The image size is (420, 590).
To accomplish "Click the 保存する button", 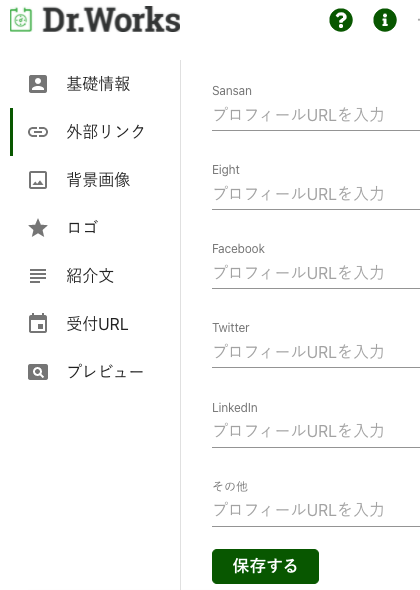I will coord(265,566).
